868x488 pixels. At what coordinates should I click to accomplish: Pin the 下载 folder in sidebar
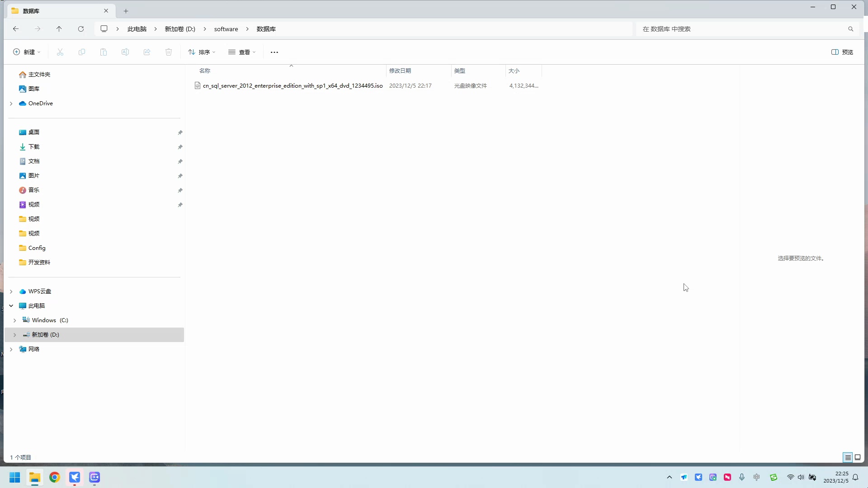(x=179, y=147)
